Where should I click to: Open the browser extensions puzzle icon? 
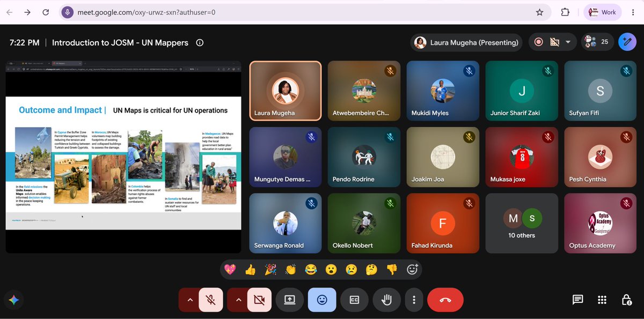565,12
